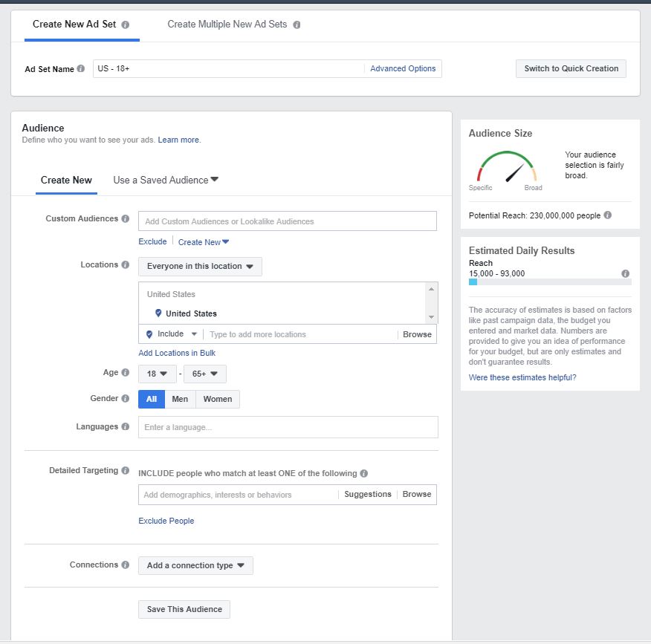Open minimum age 18 dropdown
Screen dimensions: 651x644
coord(158,374)
